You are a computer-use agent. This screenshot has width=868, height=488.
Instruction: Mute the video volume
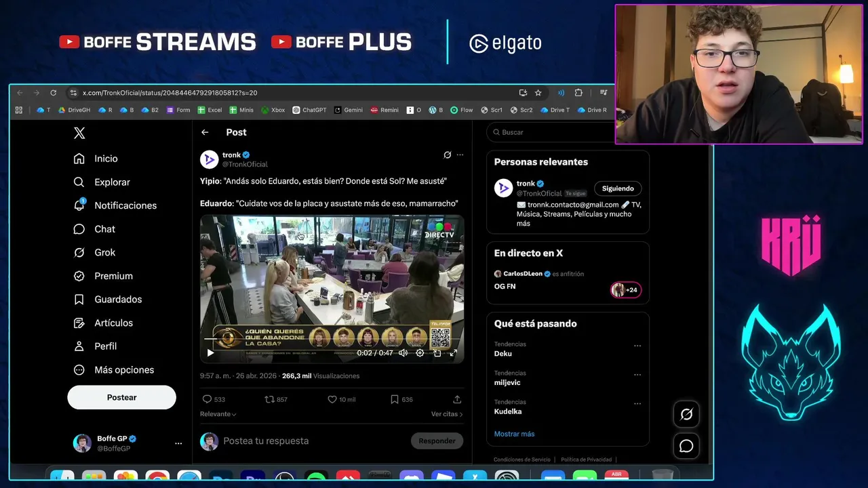[x=403, y=352]
